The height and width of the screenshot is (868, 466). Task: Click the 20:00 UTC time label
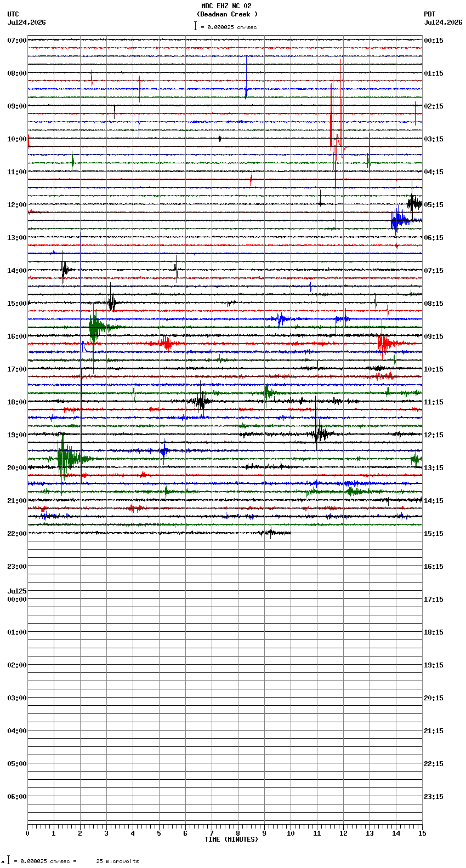pyautogui.click(x=16, y=468)
